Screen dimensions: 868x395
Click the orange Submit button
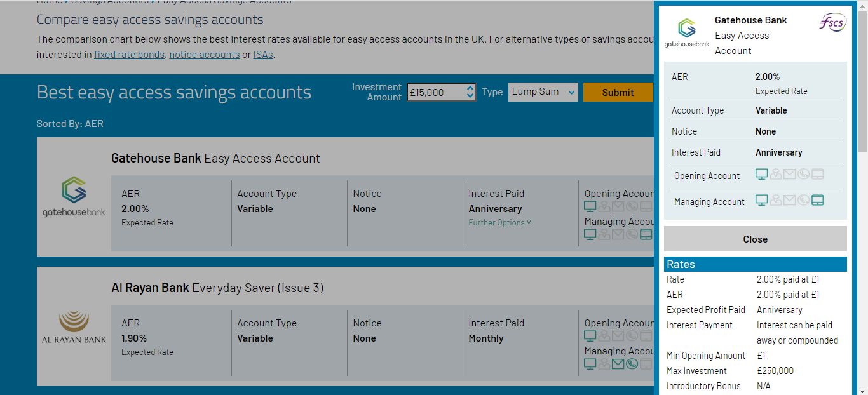pyautogui.click(x=618, y=92)
